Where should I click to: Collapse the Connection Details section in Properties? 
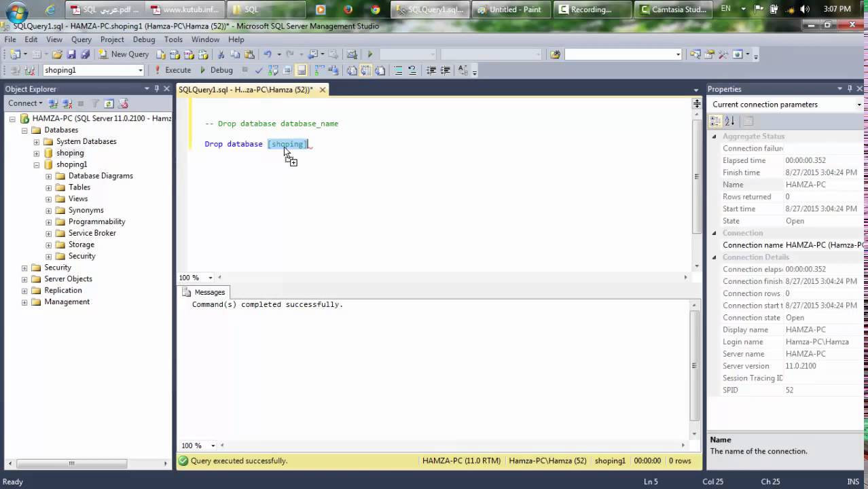(x=714, y=257)
